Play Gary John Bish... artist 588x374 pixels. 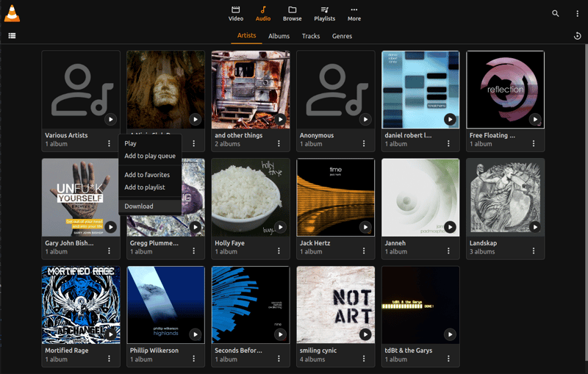[x=110, y=227]
